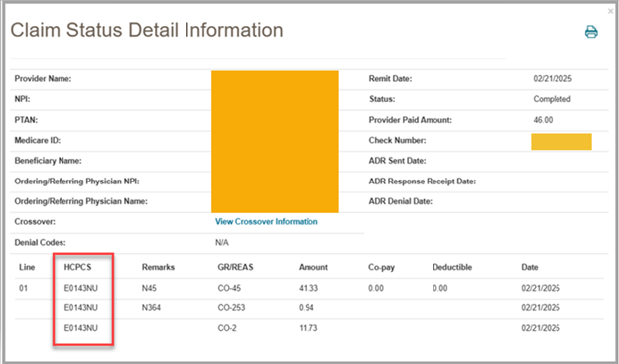Click the GR/REAS column header
619x364 pixels.
[x=235, y=267]
